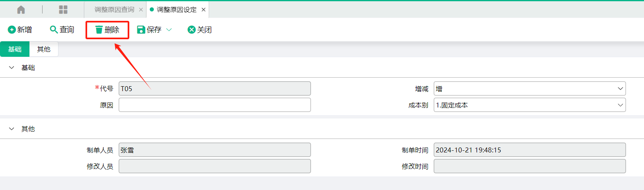Collapse the 基础 section
The width and height of the screenshot is (644, 190).
tap(11, 67)
